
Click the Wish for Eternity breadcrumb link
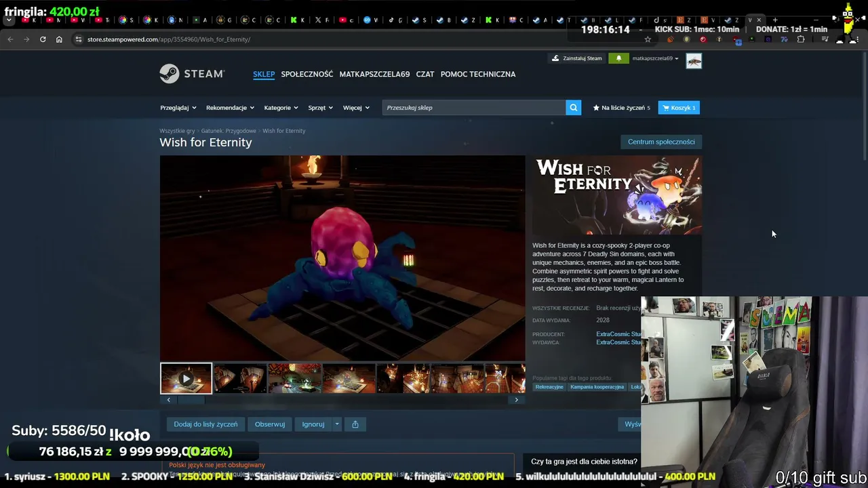284,131
